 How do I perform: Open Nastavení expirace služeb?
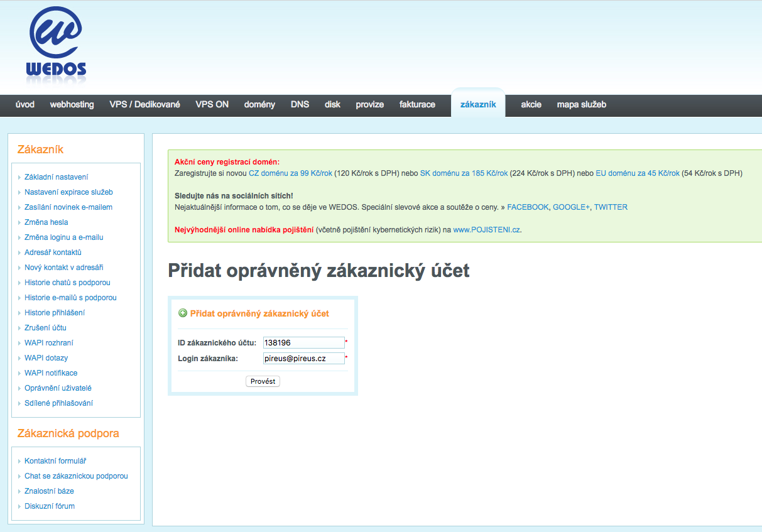(68, 192)
